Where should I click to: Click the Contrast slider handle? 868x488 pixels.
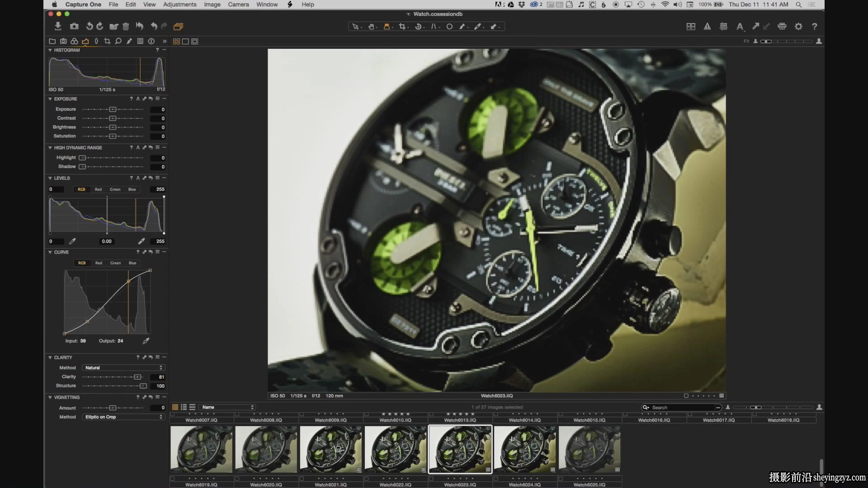pos(113,118)
